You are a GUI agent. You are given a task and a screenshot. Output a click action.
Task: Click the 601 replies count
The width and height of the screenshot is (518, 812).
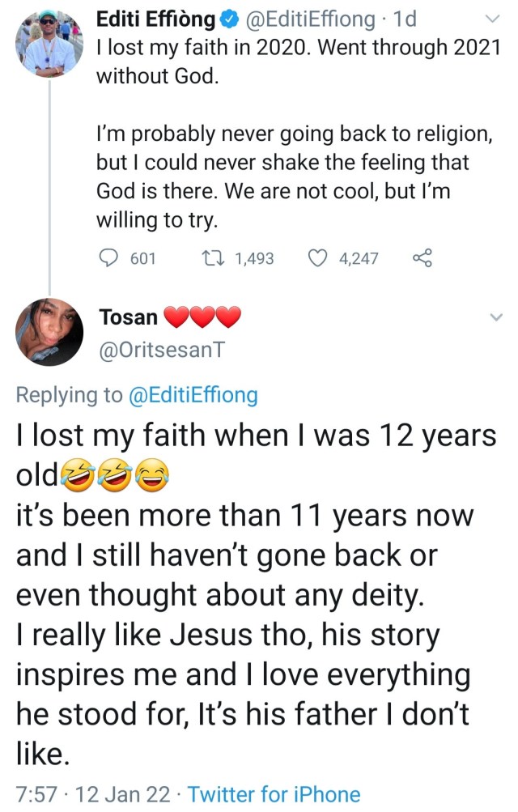[x=142, y=258]
